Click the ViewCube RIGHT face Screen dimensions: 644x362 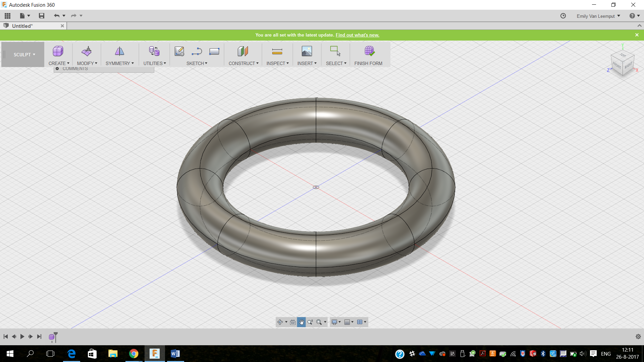[628, 65]
